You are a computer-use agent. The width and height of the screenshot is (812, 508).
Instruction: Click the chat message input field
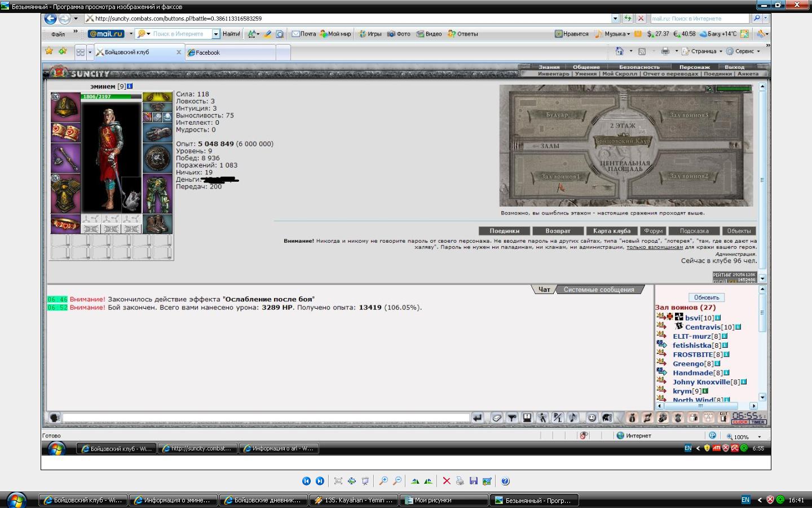tap(266, 418)
